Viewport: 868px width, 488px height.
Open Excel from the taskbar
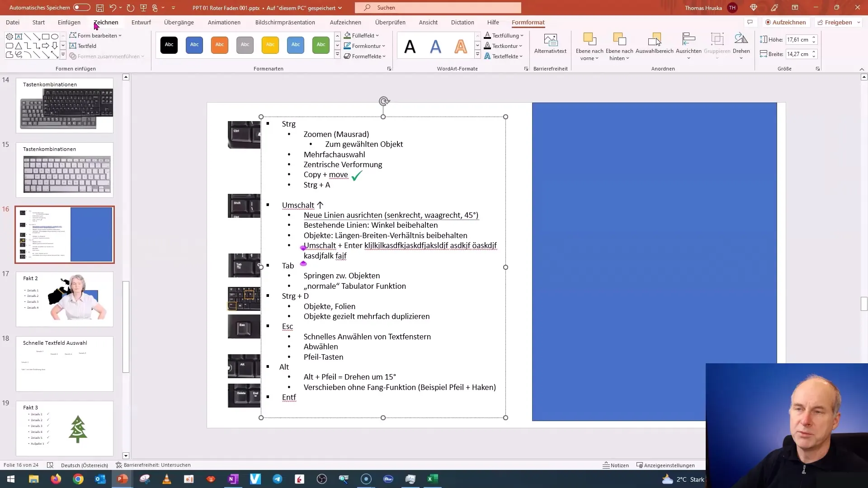point(433,479)
